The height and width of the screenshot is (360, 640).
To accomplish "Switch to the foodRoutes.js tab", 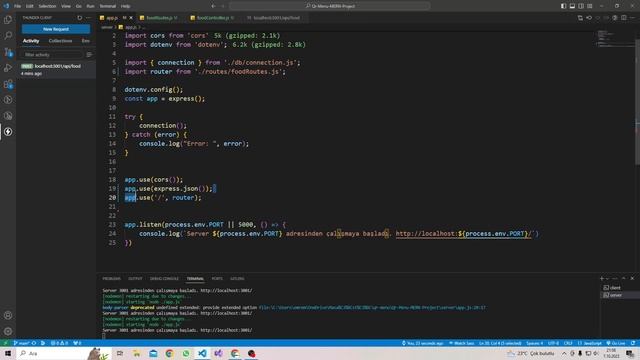I will (159, 18).
